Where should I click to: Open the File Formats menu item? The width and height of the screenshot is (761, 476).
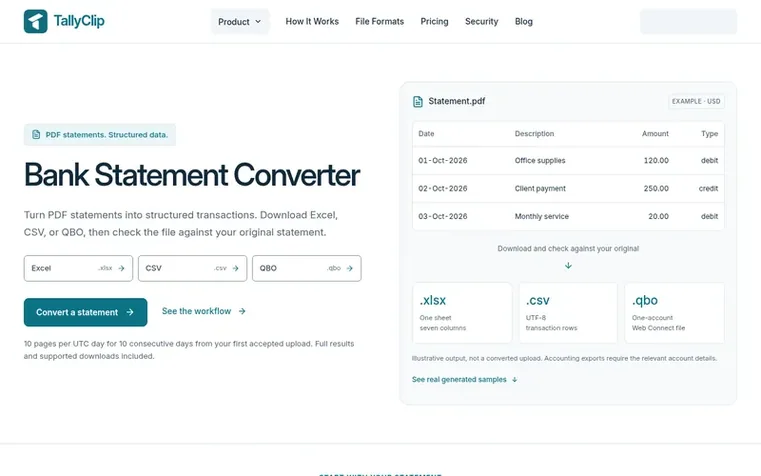[x=380, y=21]
